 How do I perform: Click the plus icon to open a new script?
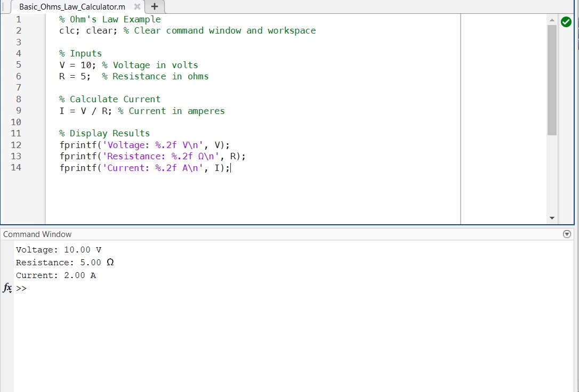point(154,6)
